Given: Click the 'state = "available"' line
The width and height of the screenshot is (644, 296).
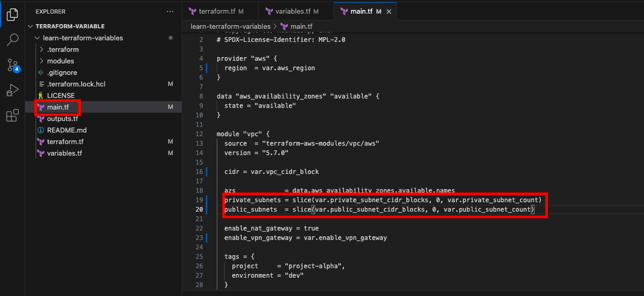Looking at the screenshot, I should [260, 106].
